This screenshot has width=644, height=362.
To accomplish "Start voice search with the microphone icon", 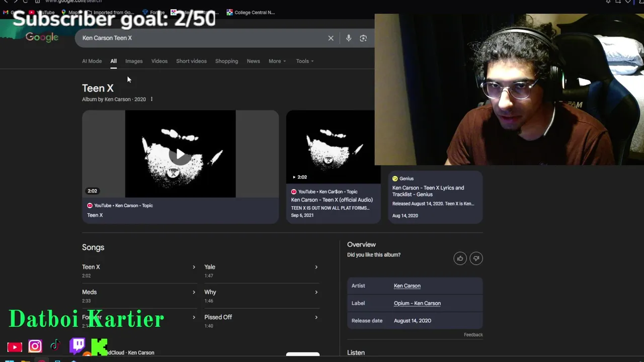I will click(x=348, y=38).
